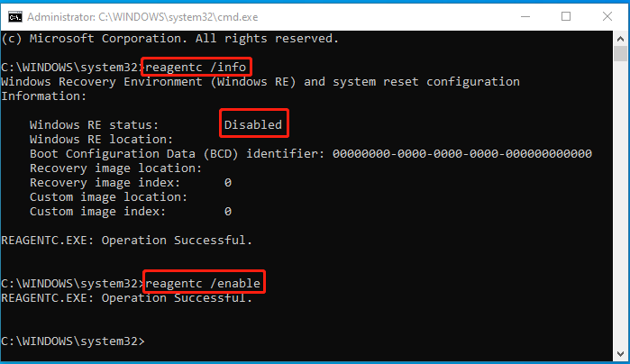The height and width of the screenshot is (364, 630).
Task: Click the empty scrollbar track below thumb
Action: tap(620, 205)
